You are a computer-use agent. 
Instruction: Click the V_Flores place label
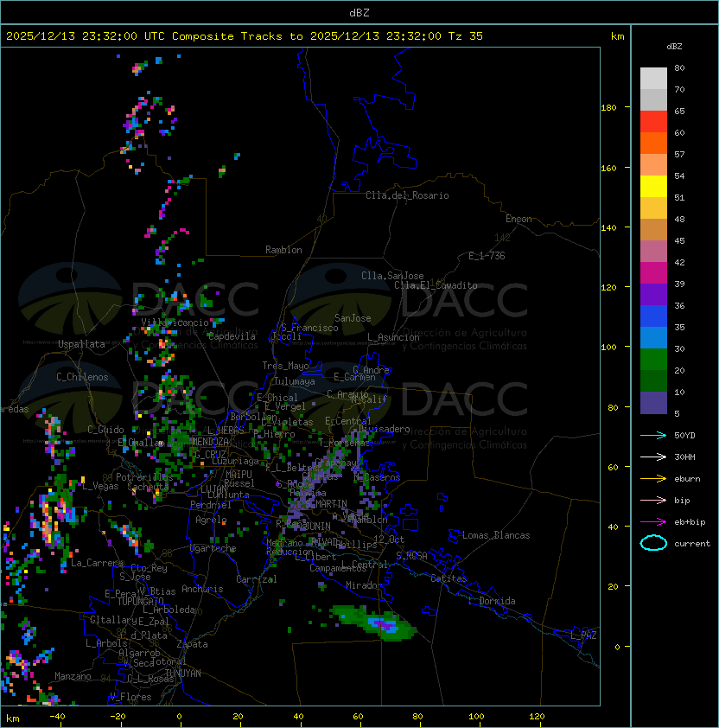point(130,697)
